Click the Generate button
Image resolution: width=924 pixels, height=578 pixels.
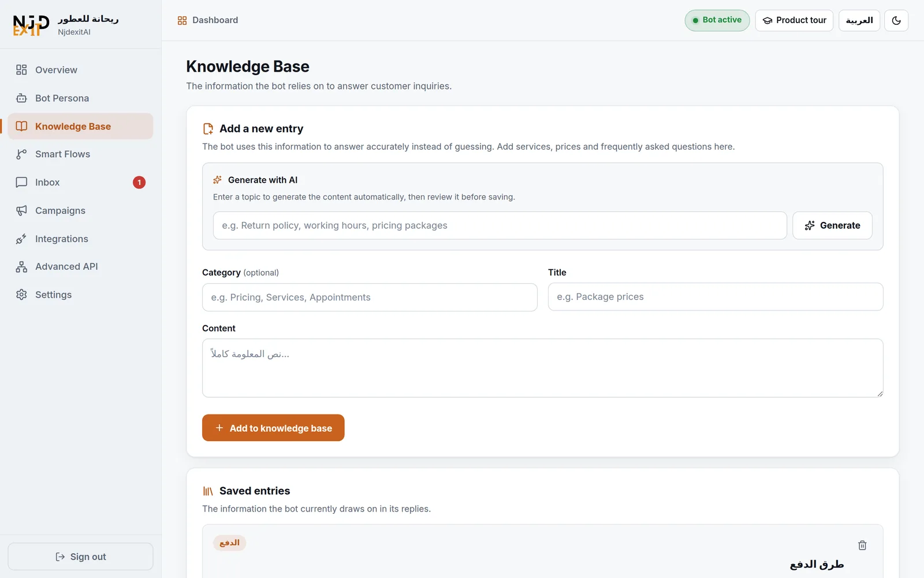832,225
